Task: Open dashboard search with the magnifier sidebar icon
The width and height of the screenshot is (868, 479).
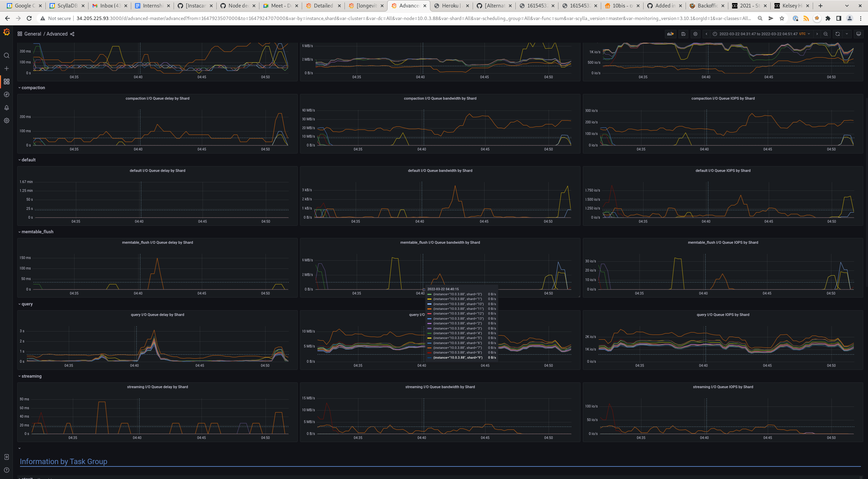Action: (x=6, y=55)
